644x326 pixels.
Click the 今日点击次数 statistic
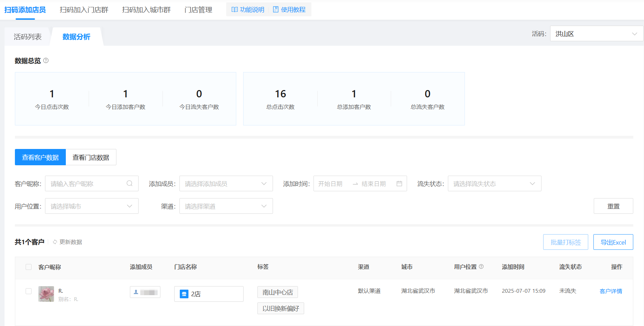pos(52,100)
